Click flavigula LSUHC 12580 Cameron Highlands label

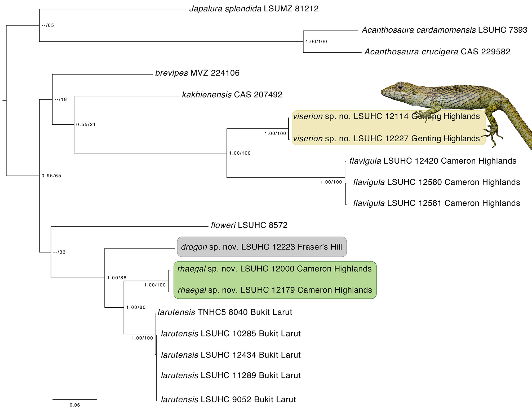point(437,182)
